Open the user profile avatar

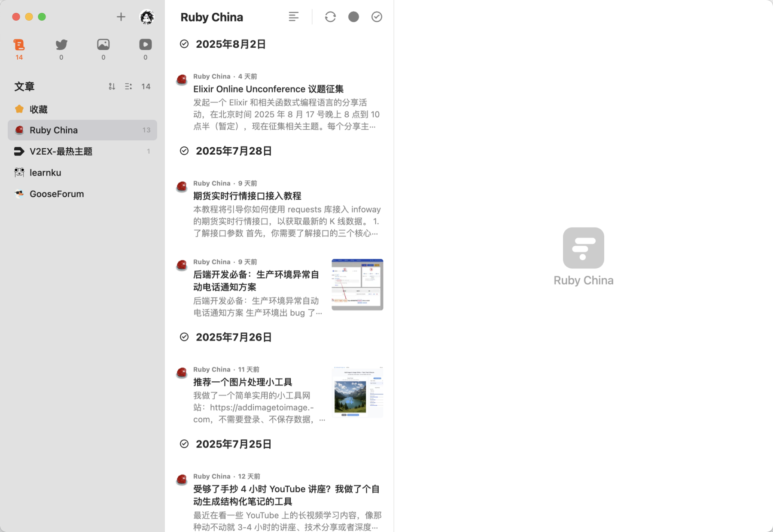click(147, 17)
